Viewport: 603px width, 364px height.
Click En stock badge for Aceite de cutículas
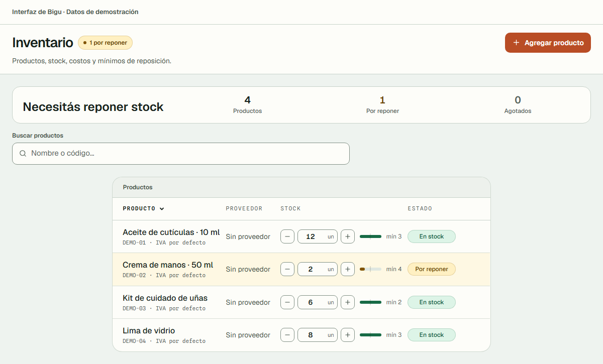[432, 236]
